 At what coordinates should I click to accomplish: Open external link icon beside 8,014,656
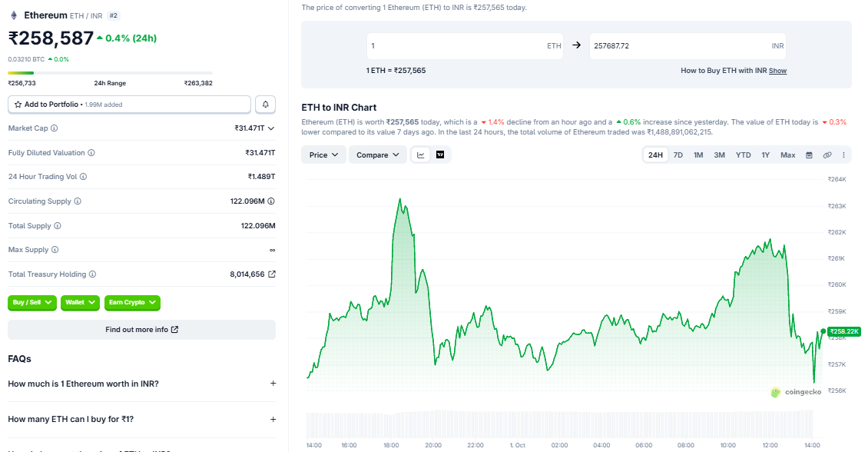point(272,274)
